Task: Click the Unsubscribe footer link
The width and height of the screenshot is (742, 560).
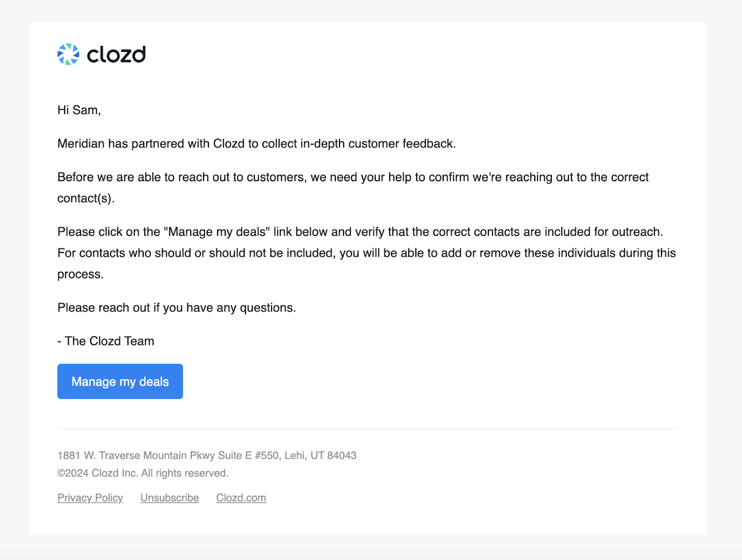Action: coord(170,497)
